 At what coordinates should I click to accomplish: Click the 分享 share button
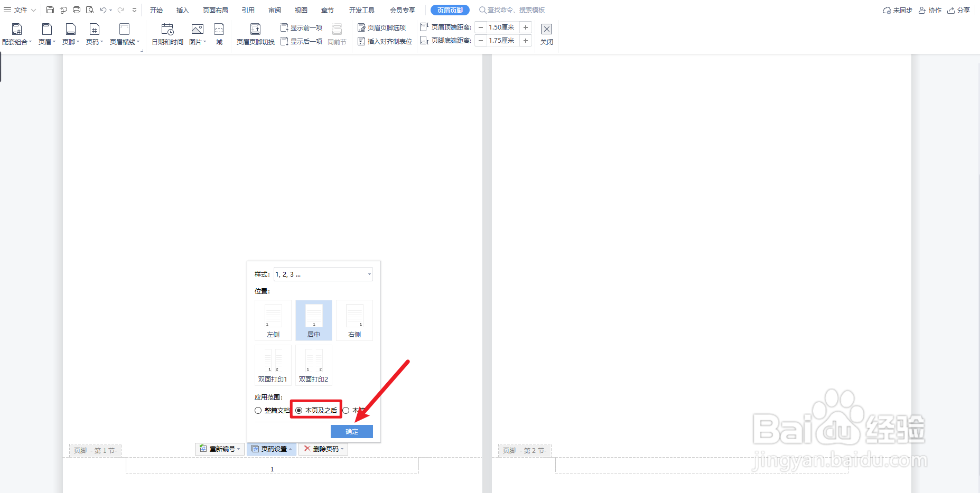[x=959, y=10]
